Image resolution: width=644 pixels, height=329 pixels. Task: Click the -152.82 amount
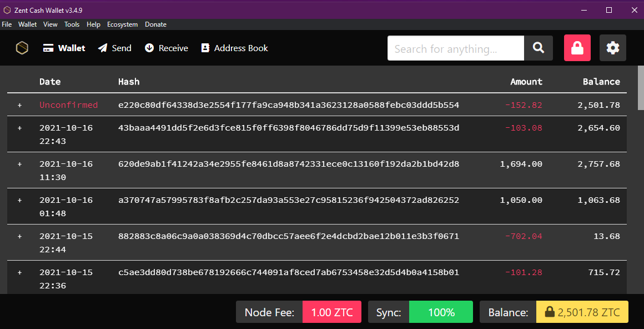(524, 105)
